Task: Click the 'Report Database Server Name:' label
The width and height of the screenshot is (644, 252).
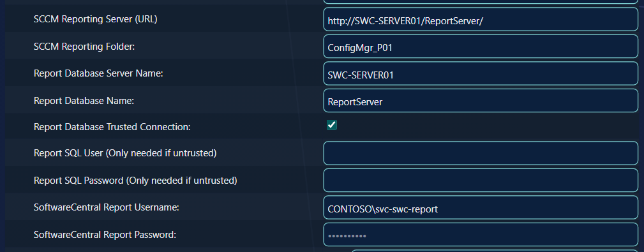Action: [98, 73]
